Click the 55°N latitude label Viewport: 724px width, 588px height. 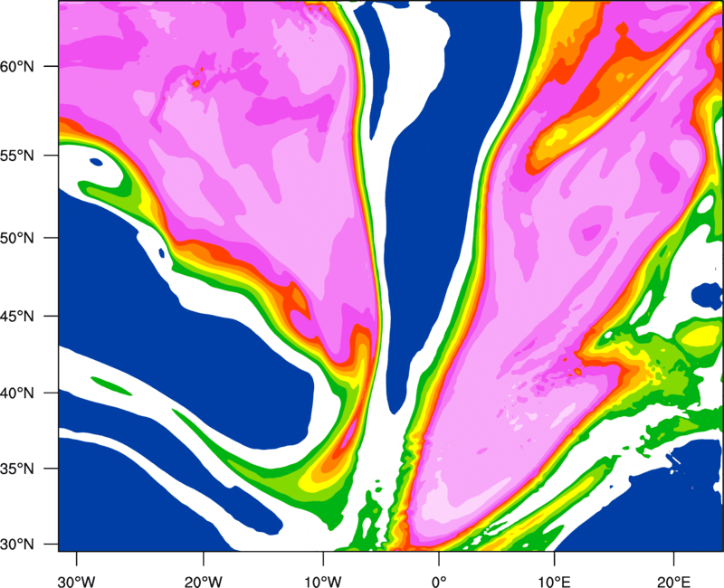tap(17, 156)
